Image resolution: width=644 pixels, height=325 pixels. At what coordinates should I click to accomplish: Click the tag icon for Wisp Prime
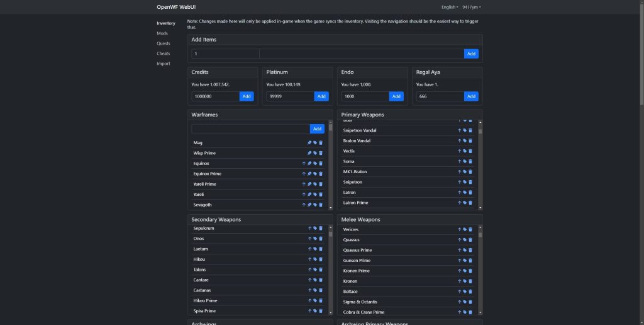315,153
